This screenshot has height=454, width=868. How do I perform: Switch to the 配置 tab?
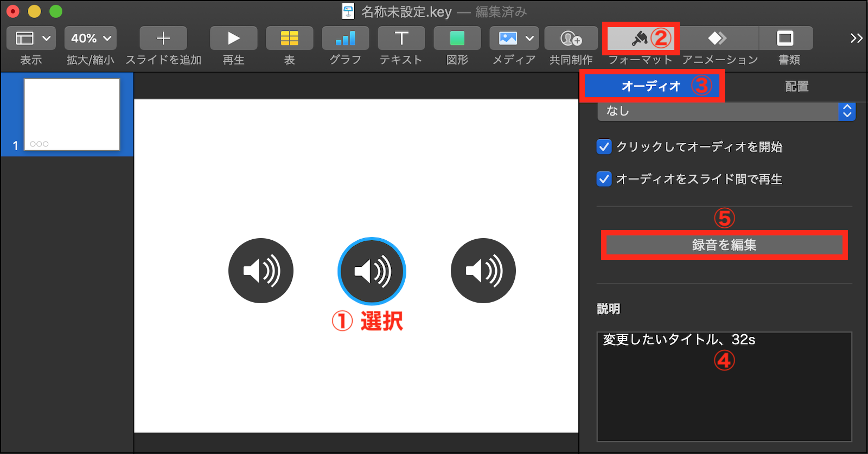[796, 86]
